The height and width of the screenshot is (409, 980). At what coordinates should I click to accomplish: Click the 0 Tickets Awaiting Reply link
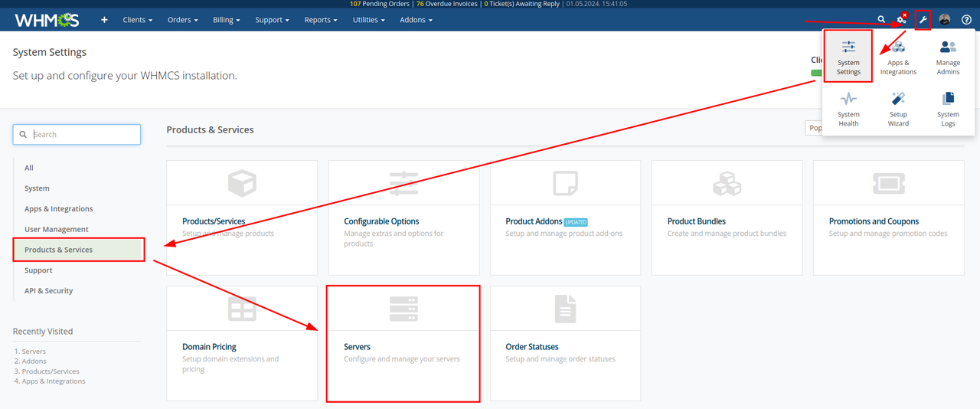[522, 4]
